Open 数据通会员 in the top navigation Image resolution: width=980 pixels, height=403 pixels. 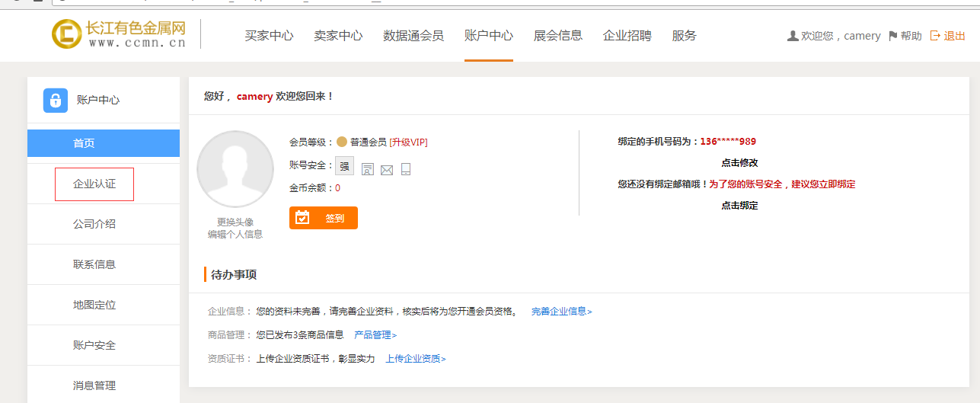(x=413, y=36)
